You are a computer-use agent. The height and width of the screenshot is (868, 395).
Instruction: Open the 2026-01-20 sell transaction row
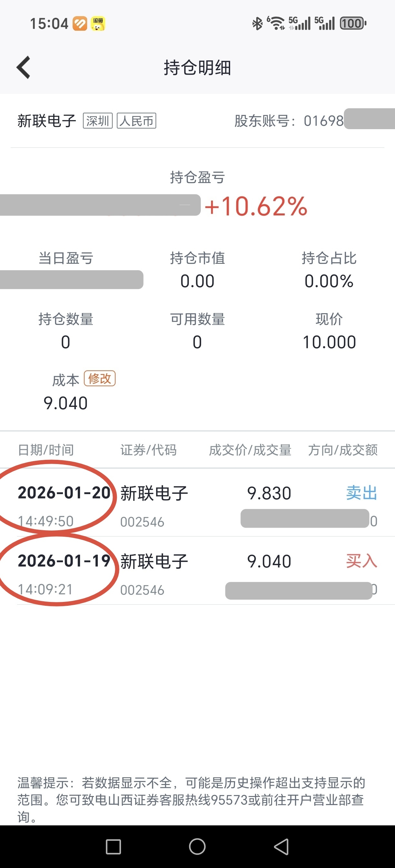point(197,503)
